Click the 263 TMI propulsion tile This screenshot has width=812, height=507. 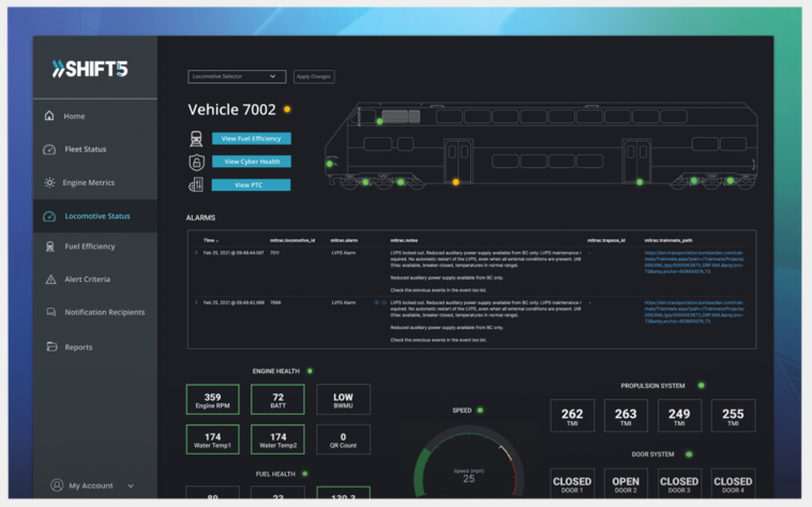pos(625,416)
